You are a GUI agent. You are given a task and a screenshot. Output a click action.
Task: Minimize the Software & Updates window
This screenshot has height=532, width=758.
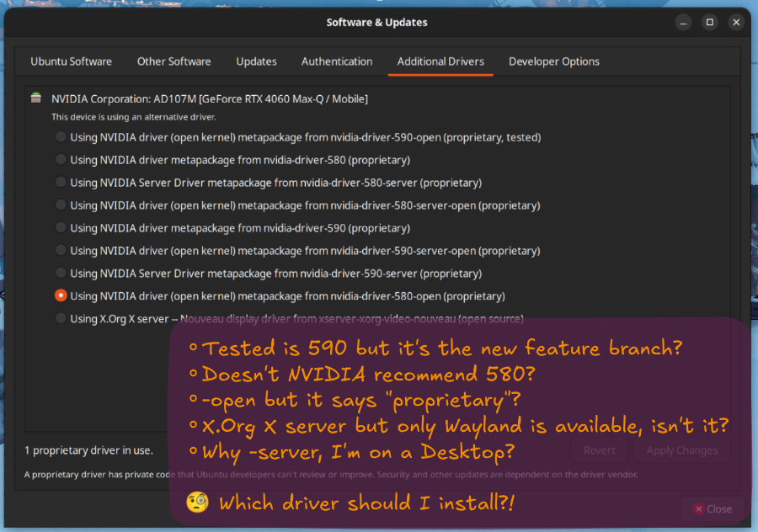tap(685, 23)
